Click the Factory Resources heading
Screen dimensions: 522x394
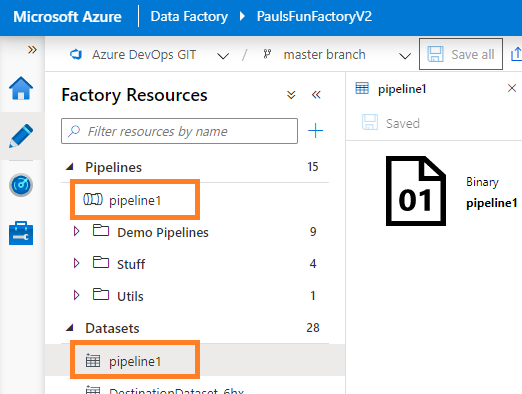[134, 95]
